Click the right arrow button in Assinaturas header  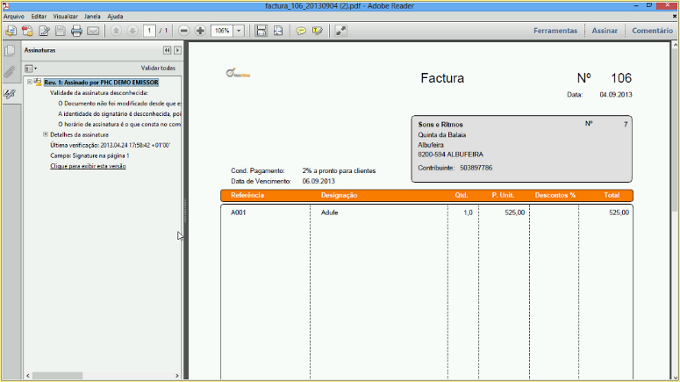coord(178,50)
